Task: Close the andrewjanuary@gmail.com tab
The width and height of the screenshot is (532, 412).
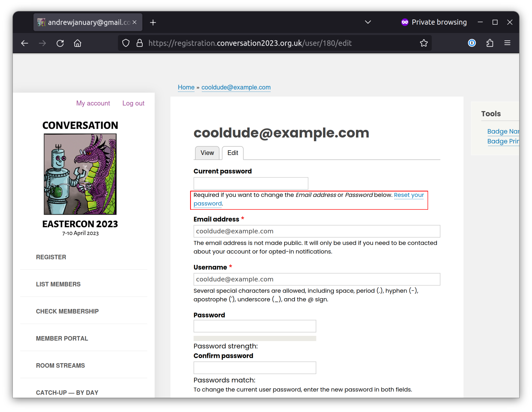Action: click(x=135, y=23)
